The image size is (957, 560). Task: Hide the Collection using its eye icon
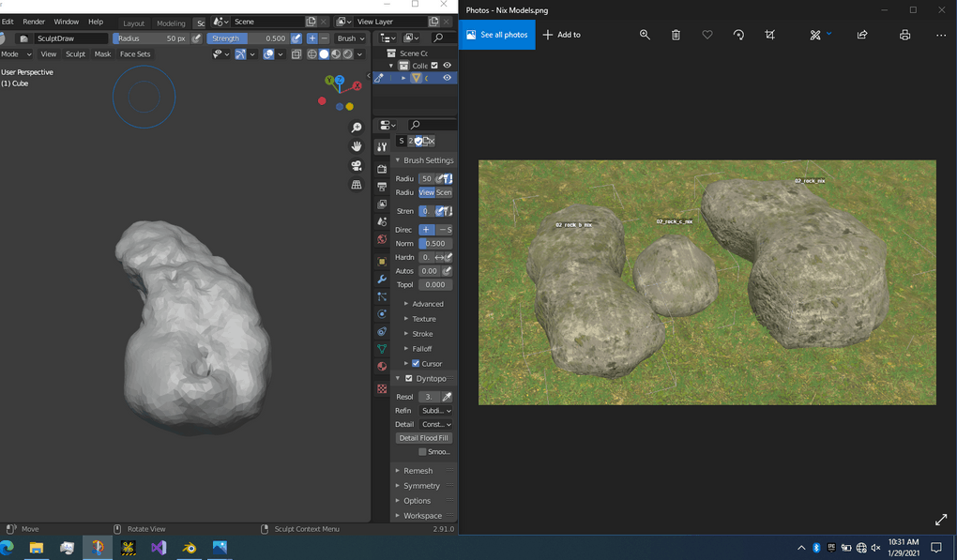coord(447,66)
